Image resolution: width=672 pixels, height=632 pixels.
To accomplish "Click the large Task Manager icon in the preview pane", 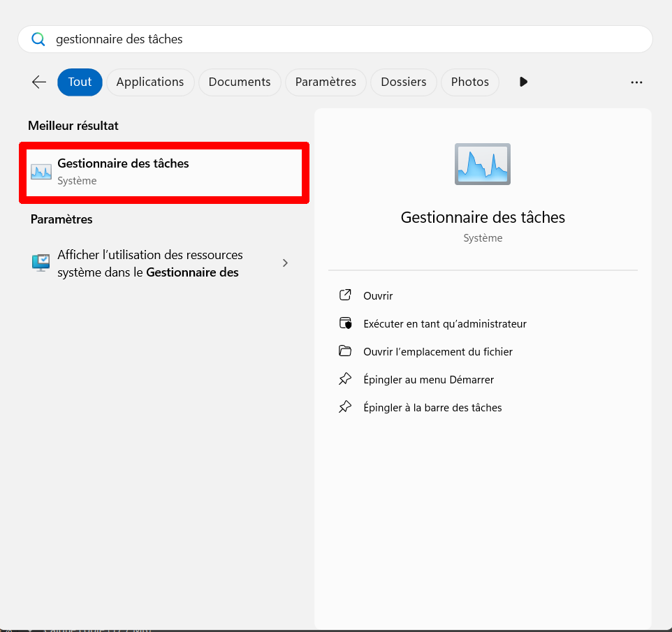I will click(482, 164).
